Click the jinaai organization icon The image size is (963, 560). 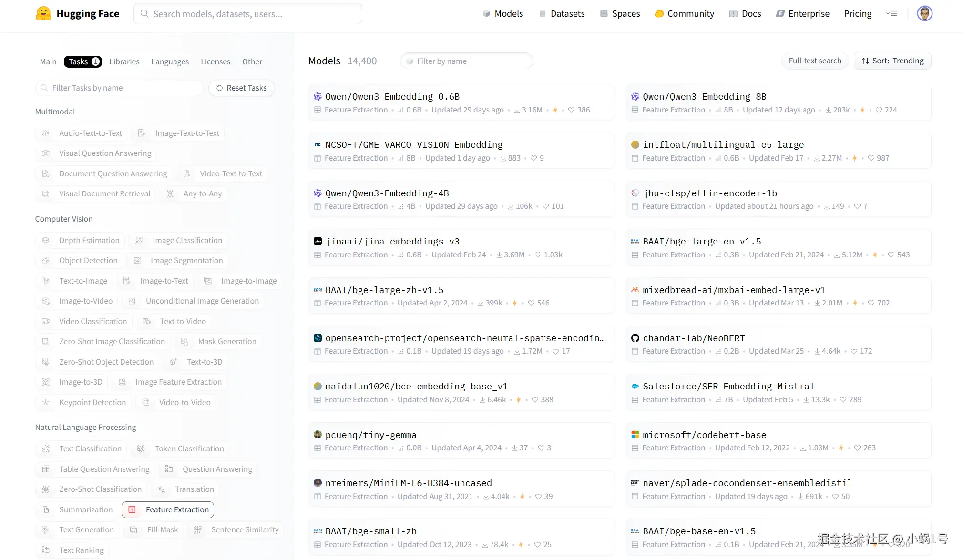pos(318,242)
